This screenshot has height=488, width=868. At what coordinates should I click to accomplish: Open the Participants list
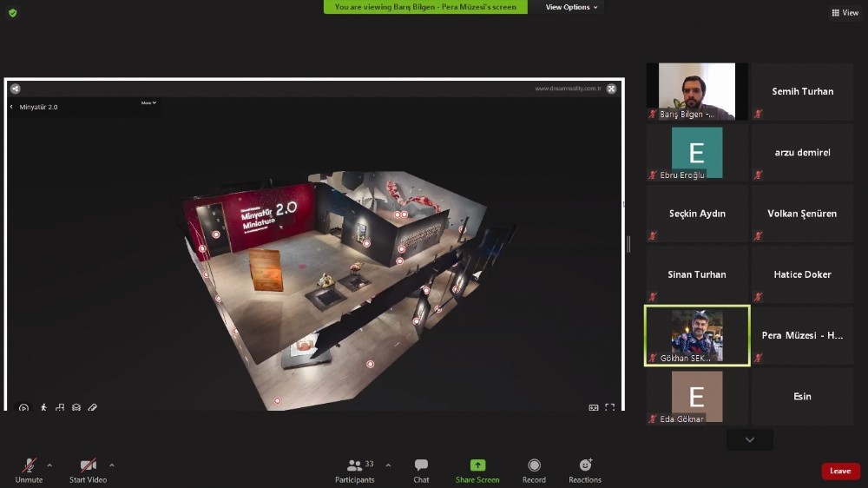[x=355, y=470]
